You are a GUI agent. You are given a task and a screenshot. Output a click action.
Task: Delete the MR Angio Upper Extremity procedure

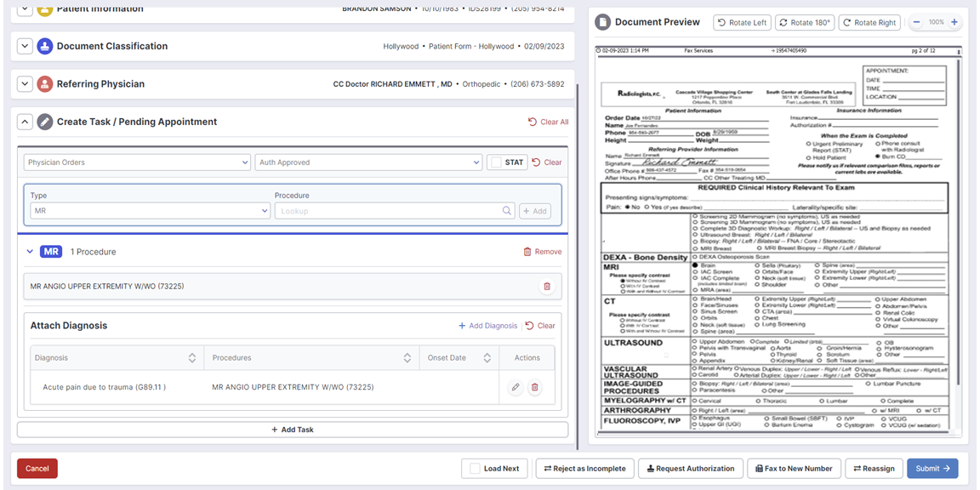547,287
